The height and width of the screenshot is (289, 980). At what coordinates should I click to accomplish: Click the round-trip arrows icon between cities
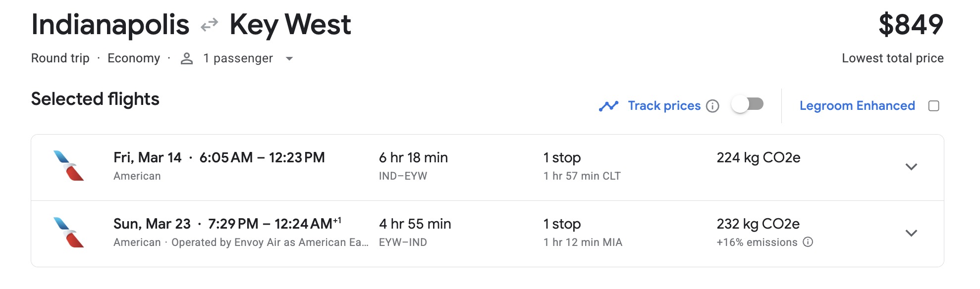coord(209,25)
